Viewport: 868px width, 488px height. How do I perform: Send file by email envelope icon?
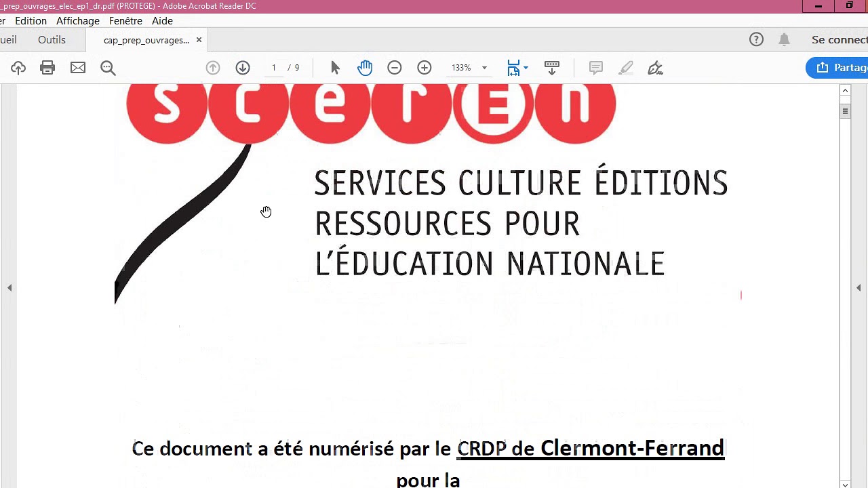click(78, 68)
